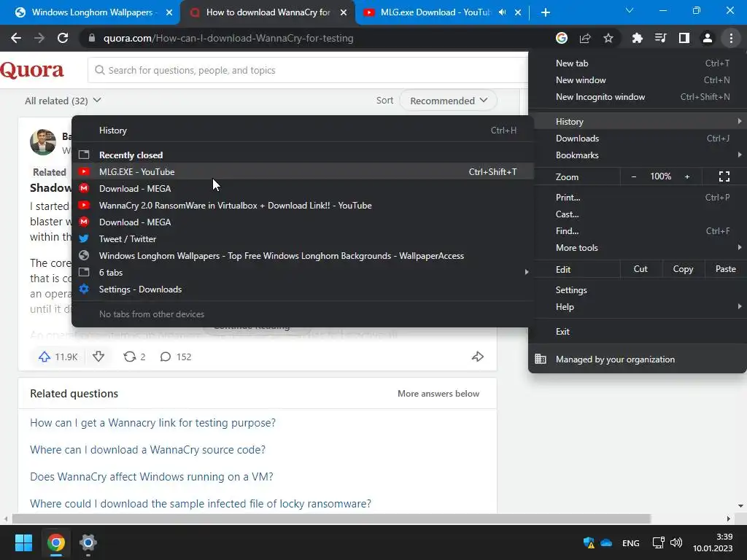Screen dimensions: 747x560
Task: Open Windows Security tray icon
Action: coord(589,542)
